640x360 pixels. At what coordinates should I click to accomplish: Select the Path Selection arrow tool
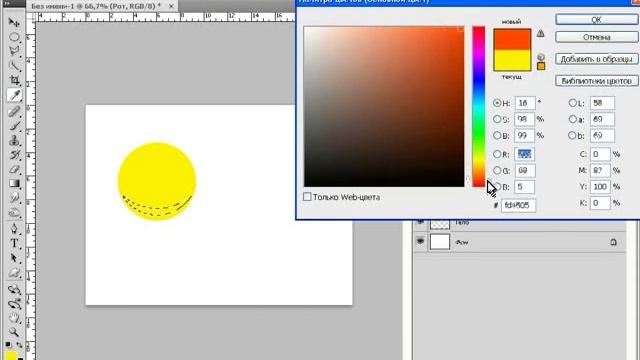point(14,258)
